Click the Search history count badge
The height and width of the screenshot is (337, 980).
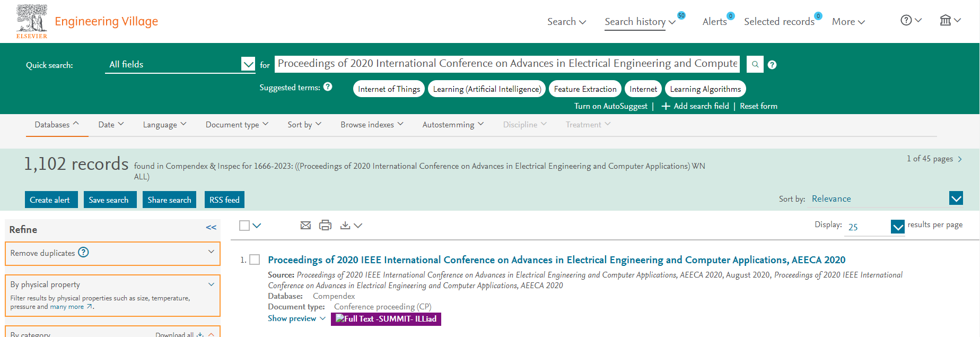pos(681,15)
